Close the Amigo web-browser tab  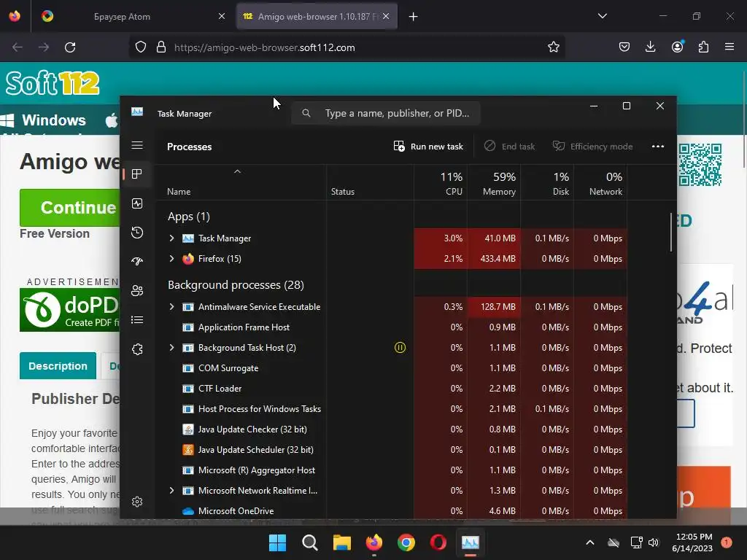click(386, 17)
